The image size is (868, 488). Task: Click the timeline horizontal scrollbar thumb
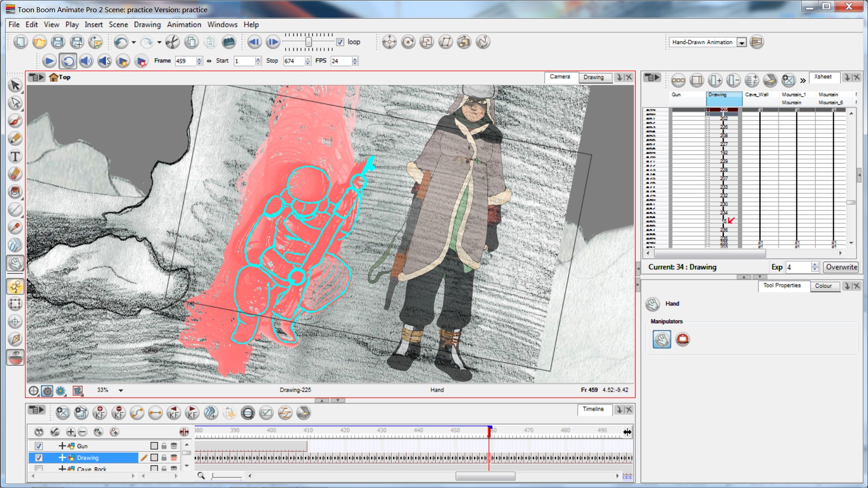coord(485,476)
